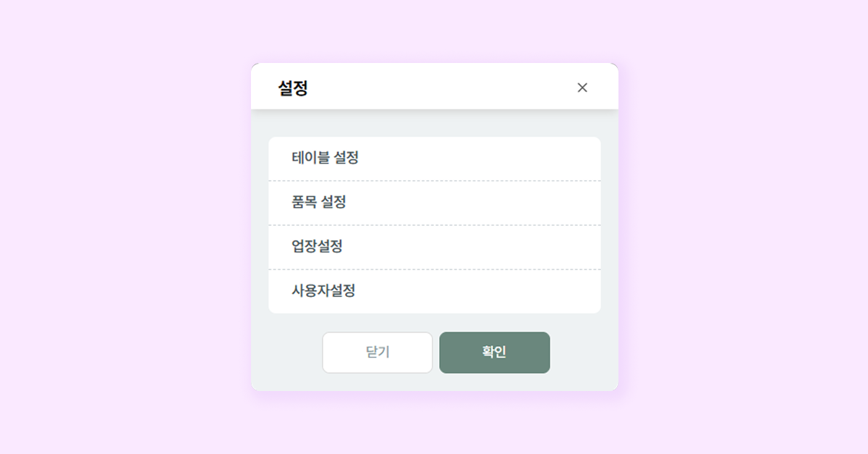Click the white header bar of the 설정 dialog

click(434, 87)
